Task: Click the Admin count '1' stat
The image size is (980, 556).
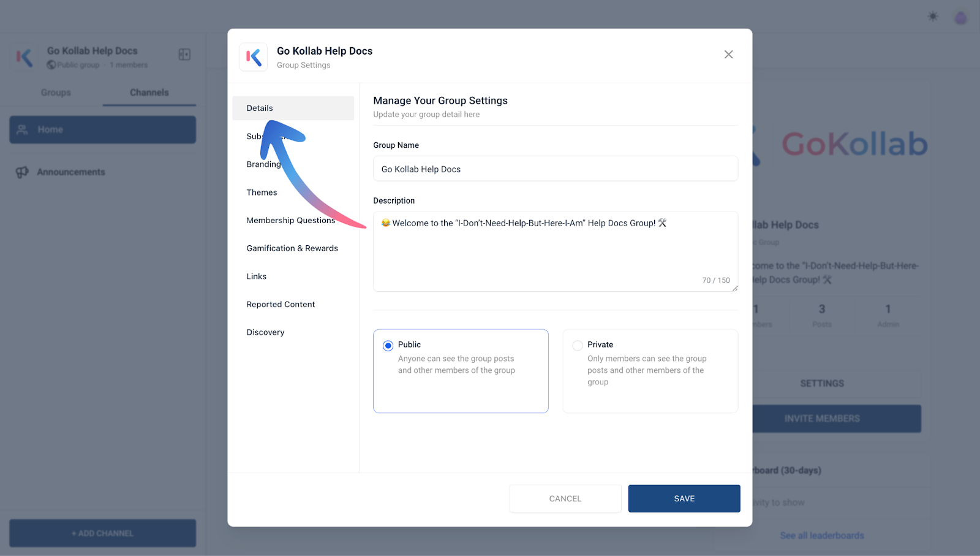Action: click(x=888, y=309)
